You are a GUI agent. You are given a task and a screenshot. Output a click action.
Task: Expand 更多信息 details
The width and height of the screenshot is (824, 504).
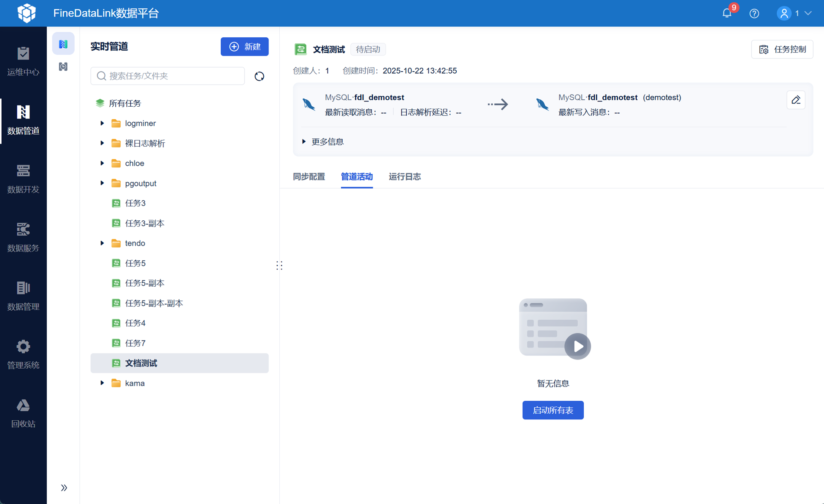click(x=323, y=142)
